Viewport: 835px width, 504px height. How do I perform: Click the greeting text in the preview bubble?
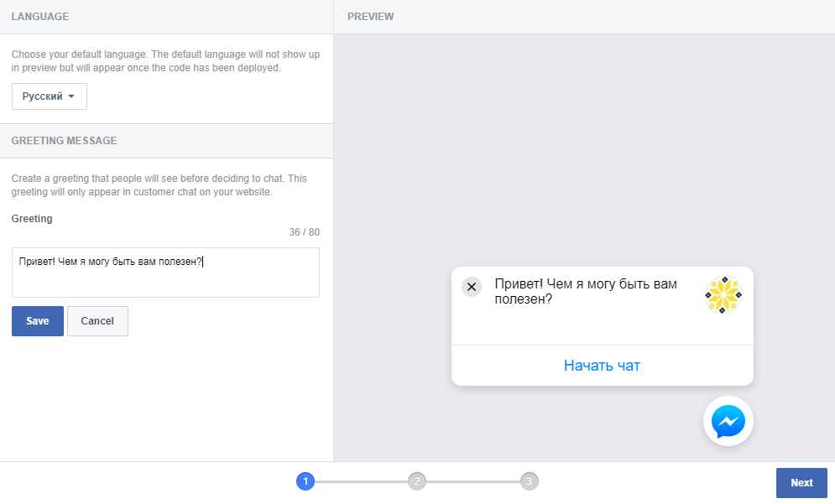coord(585,292)
